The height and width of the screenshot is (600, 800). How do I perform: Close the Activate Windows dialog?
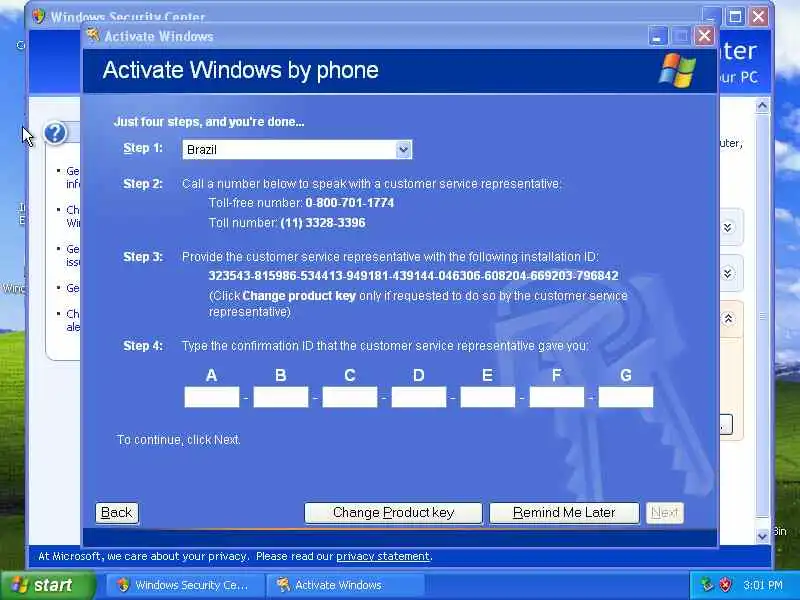click(x=705, y=36)
